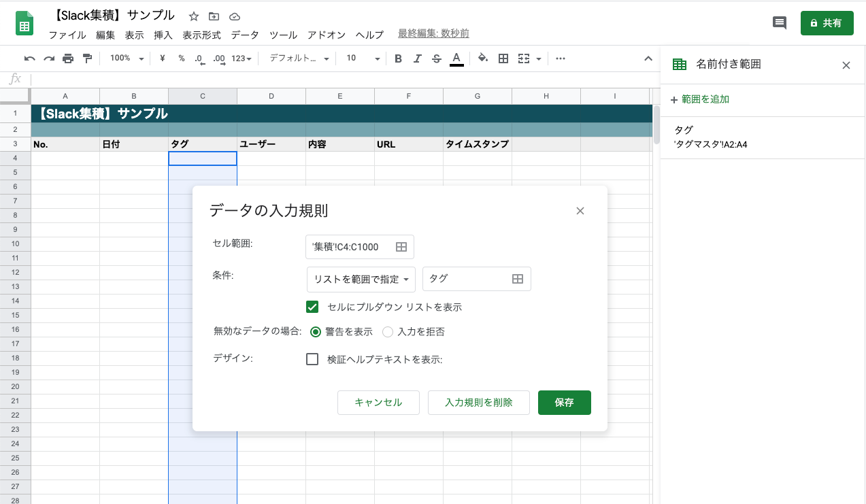
Task: Select the 入力を拒否 radio button
Action: click(388, 332)
